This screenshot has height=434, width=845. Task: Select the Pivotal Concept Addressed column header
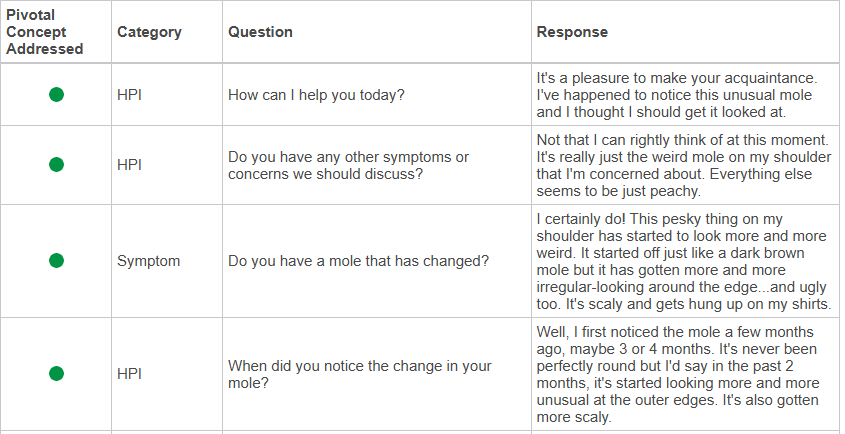(45, 32)
